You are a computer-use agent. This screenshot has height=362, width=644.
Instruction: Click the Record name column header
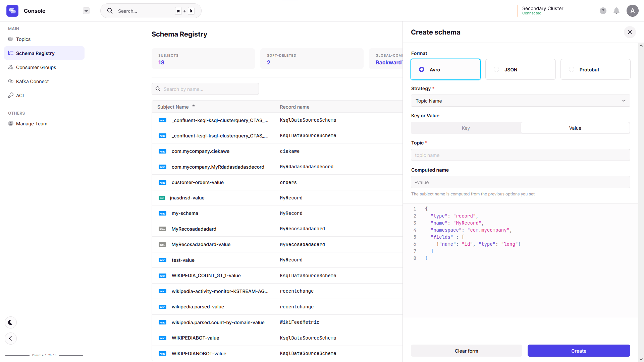click(x=295, y=107)
